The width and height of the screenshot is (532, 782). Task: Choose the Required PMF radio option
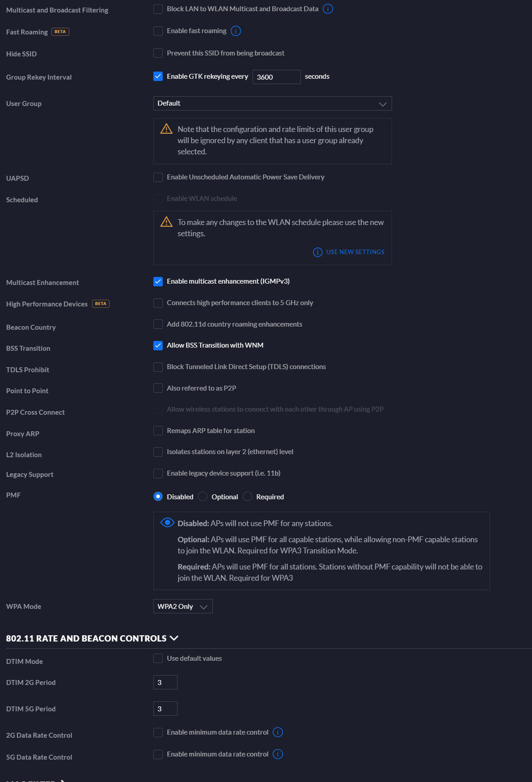247,497
